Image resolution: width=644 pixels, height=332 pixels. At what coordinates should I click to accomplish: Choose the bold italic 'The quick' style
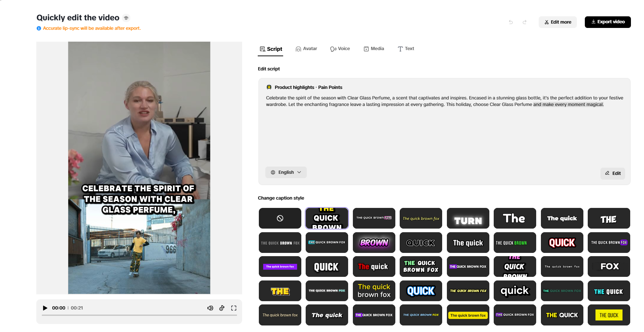(x=327, y=315)
